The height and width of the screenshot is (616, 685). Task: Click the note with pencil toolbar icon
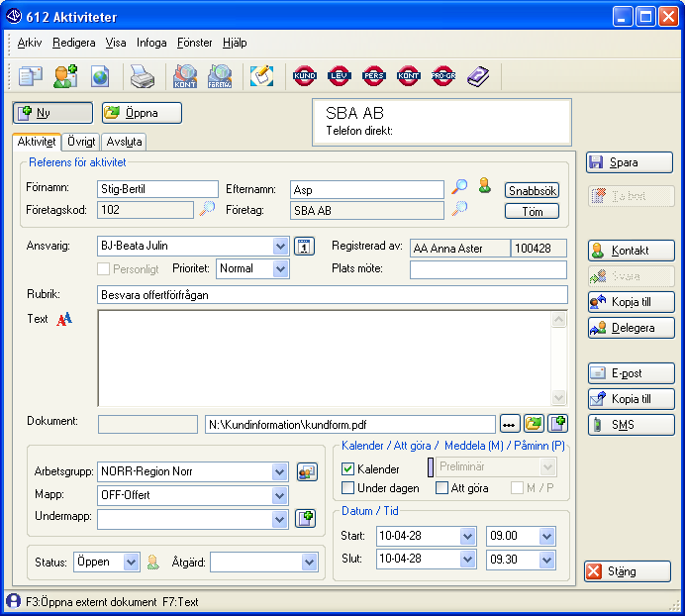point(261,76)
